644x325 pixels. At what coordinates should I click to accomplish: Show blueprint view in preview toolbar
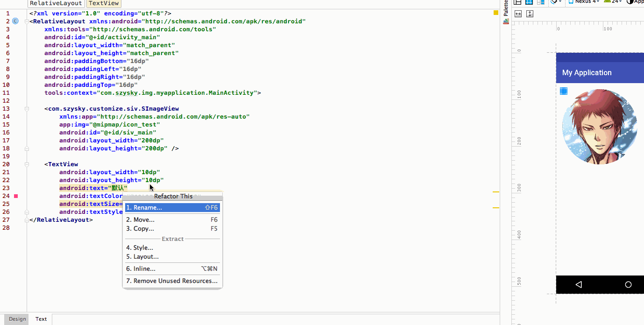pos(529,2)
